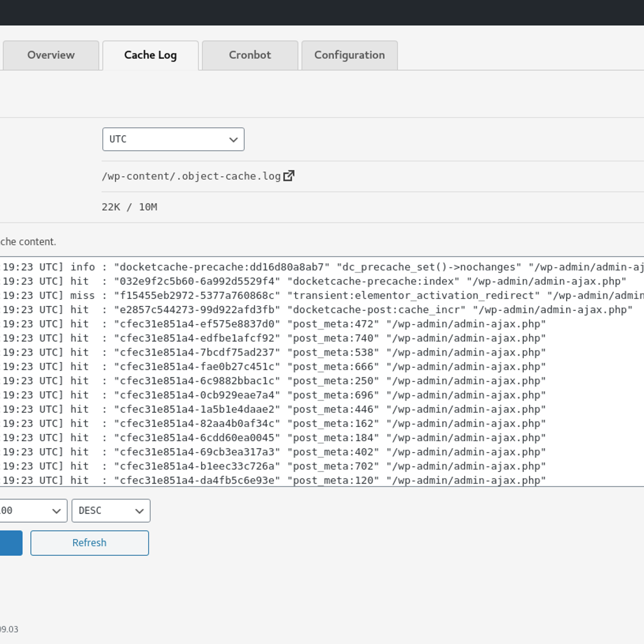The width and height of the screenshot is (644, 644).
Task: Select the post_meta:702 hit line
Action: coord(322,466)
